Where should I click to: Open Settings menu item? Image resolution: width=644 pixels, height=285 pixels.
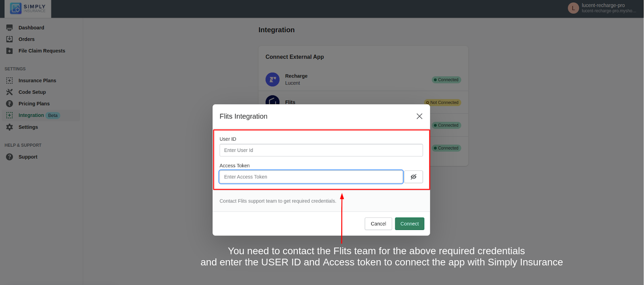coord(28,127)
